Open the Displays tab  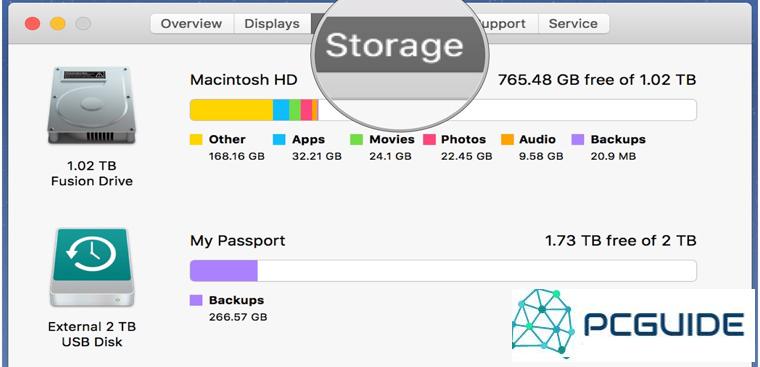(272, 24)
